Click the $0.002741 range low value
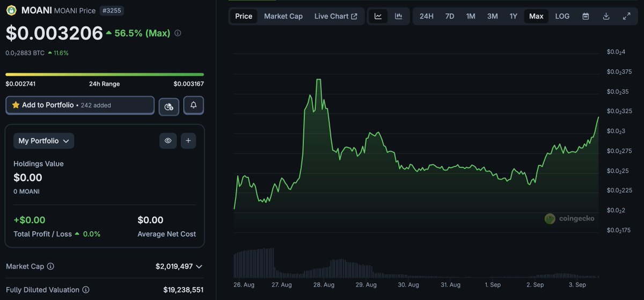The width and height of the screenshot is (644, 300). [x=20, y=84]
